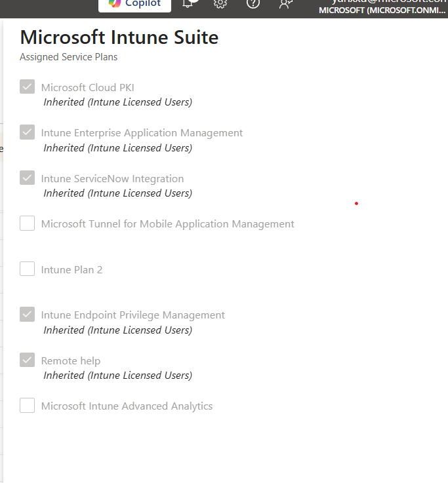Click the Intune Plan 2 label
Image resolution: width=448 pixels, height=483 pixels.
pos(71,270)
